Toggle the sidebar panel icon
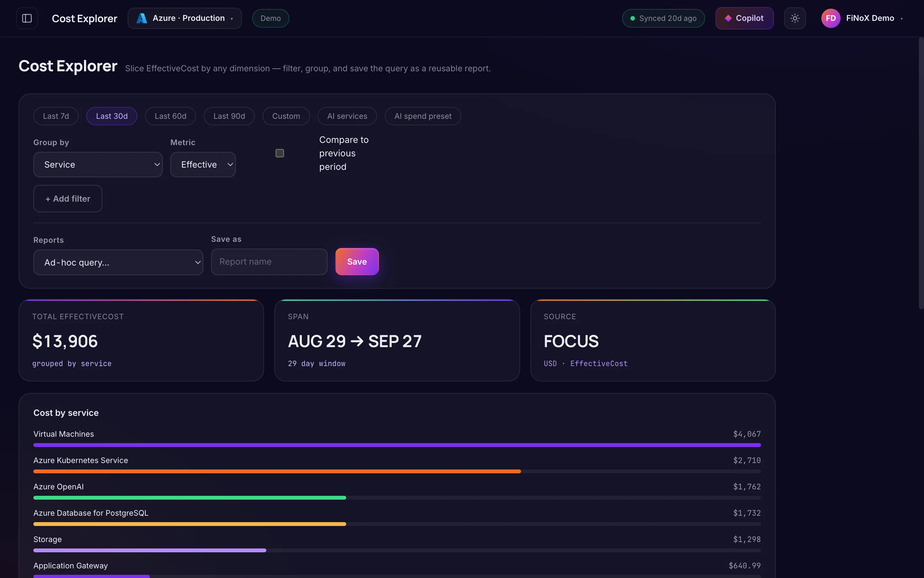The image size is (924, 578). [27, 18]
